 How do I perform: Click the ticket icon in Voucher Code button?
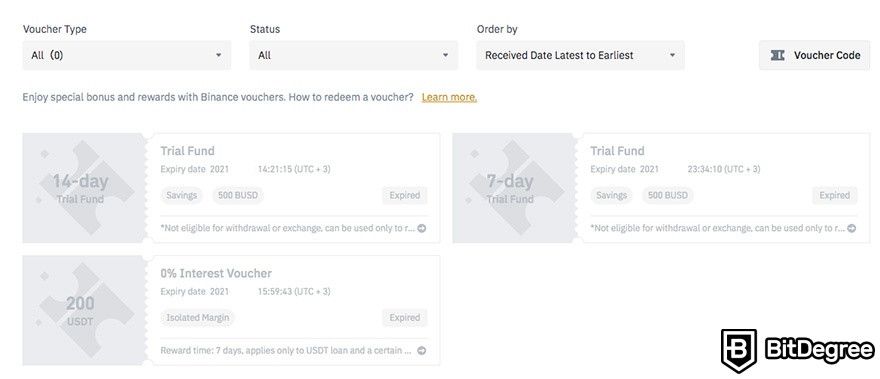click(777, 55)
